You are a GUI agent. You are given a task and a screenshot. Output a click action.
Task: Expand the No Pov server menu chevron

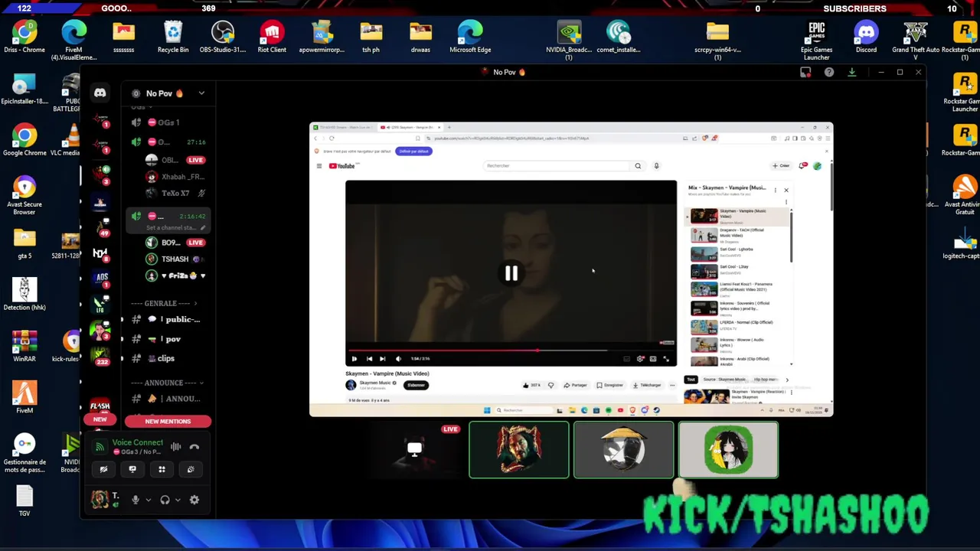pyautogui.click(x=201, y=93)
